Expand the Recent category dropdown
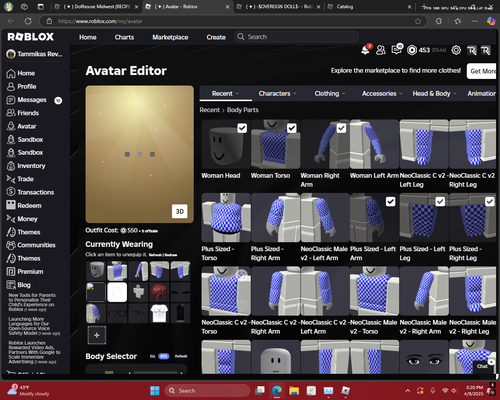The image size is (500, 400). (x=225, y=94)
